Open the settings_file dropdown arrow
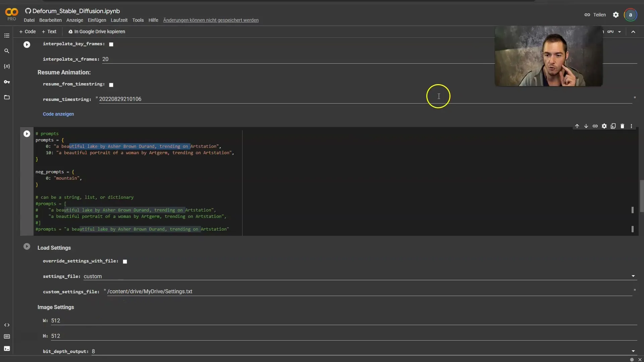Viewport: 644px width, 362px height. (x=633, y=276)
